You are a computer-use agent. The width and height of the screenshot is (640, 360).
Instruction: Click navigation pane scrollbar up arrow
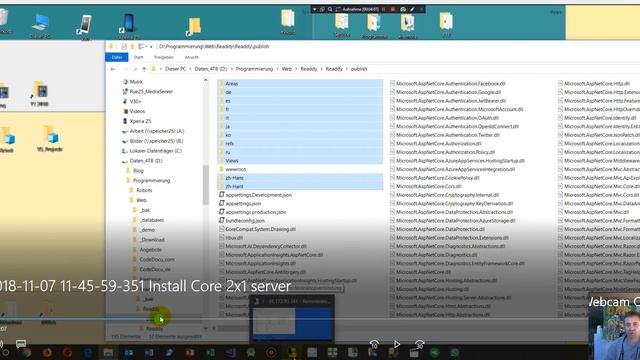pyautogui.click(x=206, y=81)
